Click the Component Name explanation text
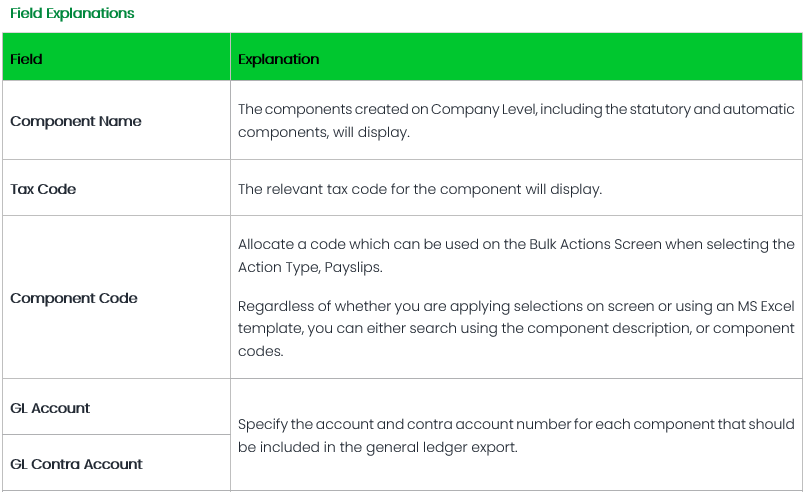This screenshot has width=804, height=492. pos(516,121)
